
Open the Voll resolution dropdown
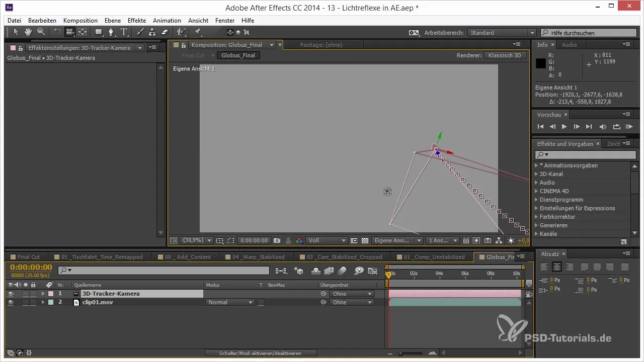click(327, 241)
